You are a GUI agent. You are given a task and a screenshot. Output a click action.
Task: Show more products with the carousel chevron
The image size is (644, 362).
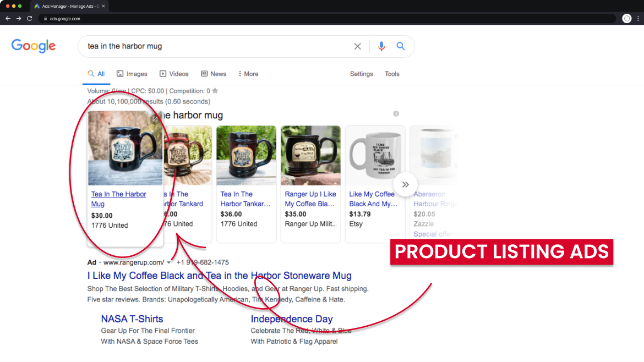point(405,184)
